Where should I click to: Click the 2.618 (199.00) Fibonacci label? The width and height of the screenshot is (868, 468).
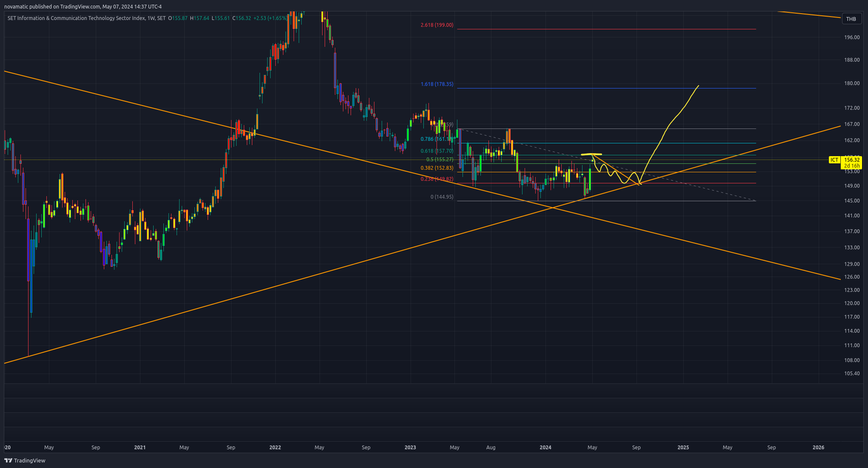437,25
